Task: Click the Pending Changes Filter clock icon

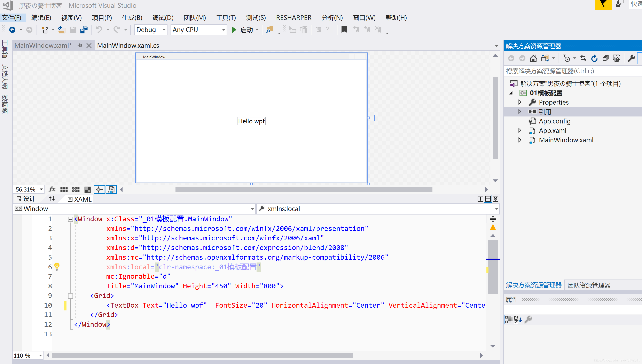Action: point(567,58)
